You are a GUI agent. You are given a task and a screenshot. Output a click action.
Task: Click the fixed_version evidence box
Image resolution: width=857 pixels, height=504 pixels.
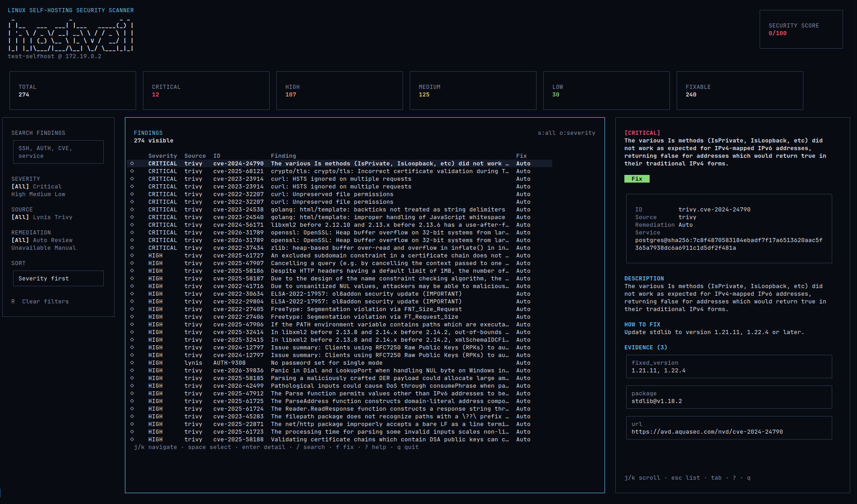[729, 367]
